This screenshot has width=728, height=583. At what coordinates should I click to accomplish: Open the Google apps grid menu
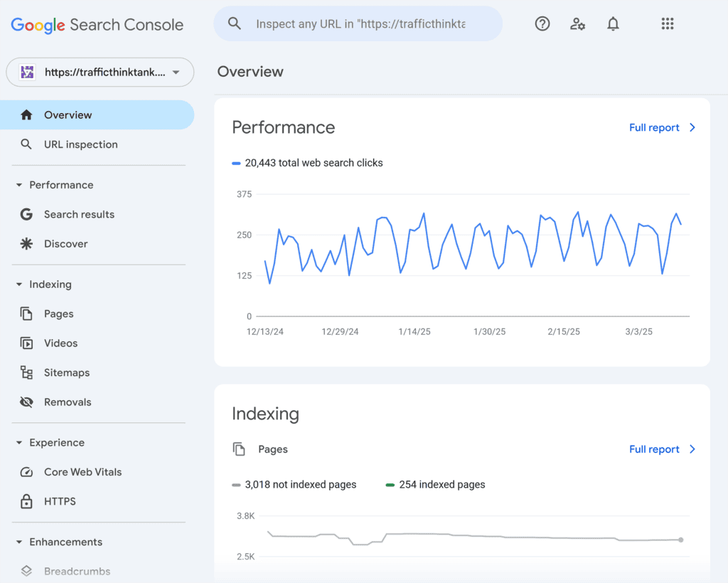tap(668, 23)
